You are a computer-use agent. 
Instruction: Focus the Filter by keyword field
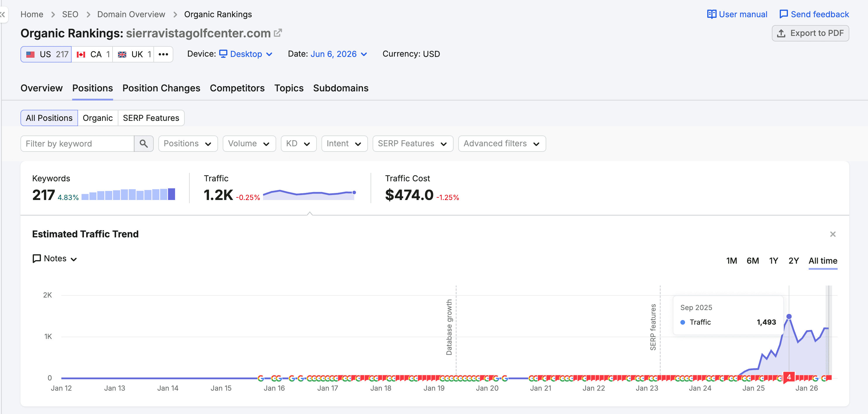click(77, 144)
